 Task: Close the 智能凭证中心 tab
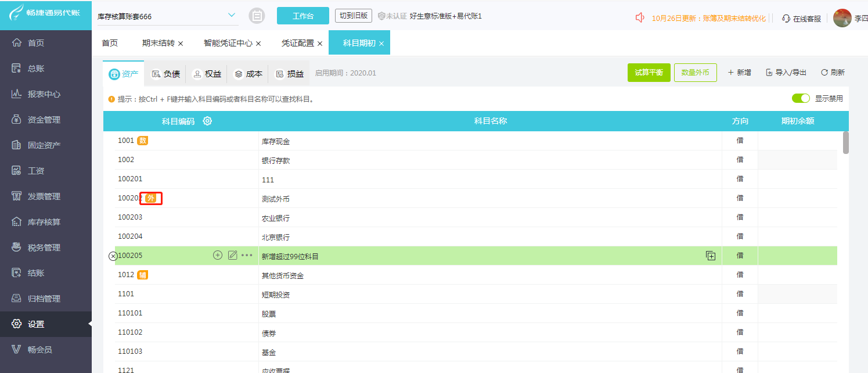(x=258, y=44)
